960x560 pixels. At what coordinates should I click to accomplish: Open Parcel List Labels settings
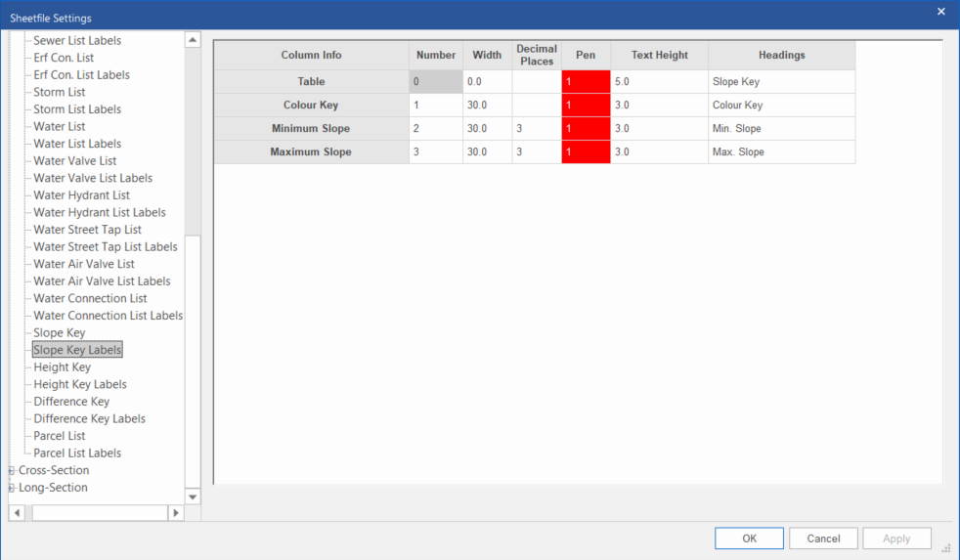77,453
